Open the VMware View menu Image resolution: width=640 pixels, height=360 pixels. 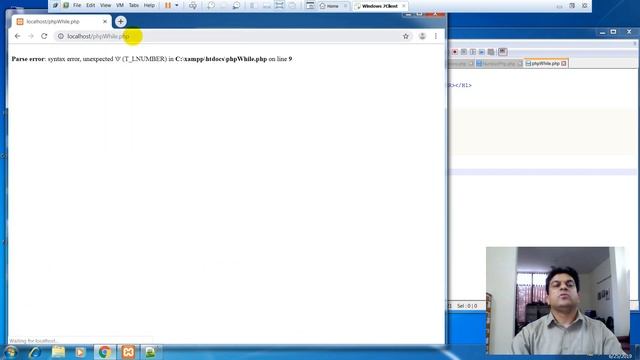(x=105, y=5)
